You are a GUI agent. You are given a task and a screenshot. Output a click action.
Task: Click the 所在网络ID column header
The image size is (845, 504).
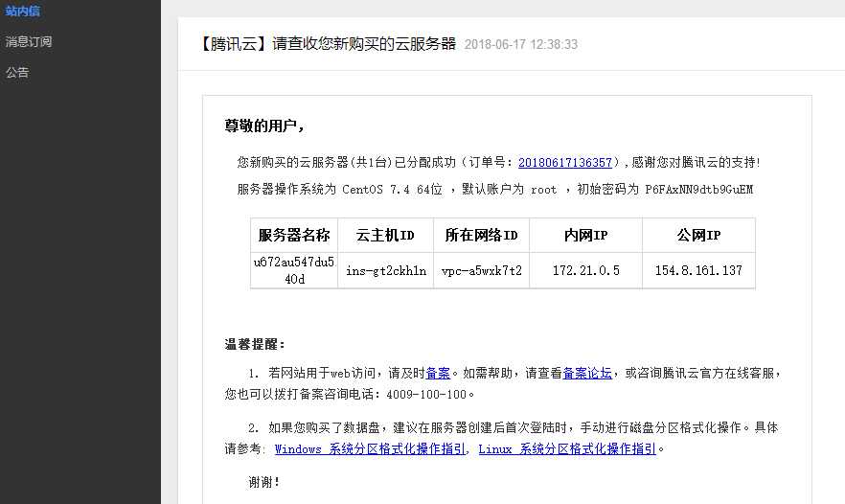[481, 235]
